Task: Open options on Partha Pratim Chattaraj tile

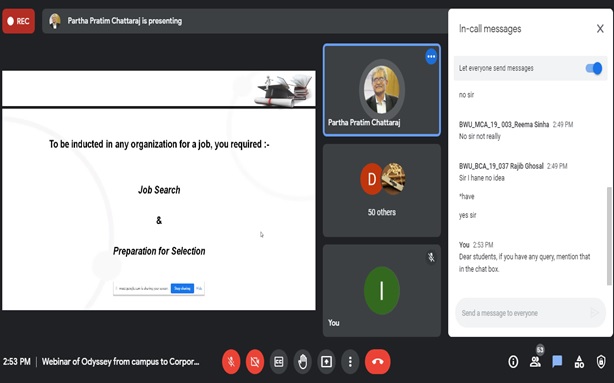Action: pos(431,57)
